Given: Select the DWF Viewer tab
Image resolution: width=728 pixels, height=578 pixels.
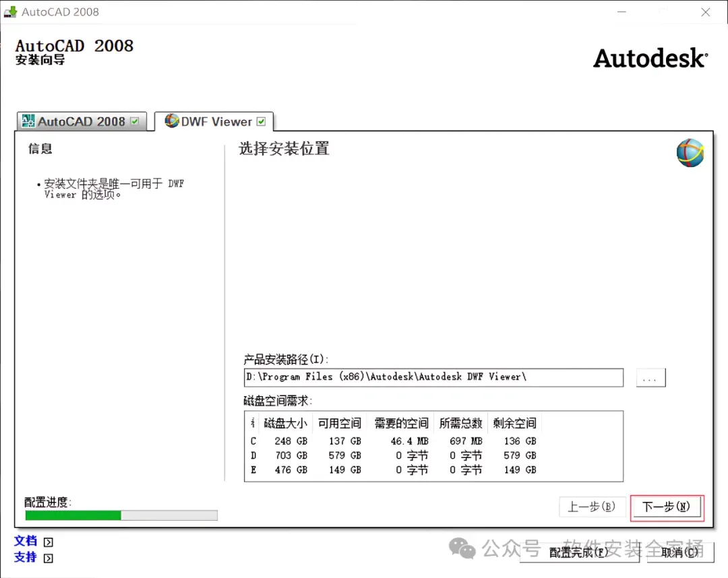Looking at the screenshot, I should 214,121.
